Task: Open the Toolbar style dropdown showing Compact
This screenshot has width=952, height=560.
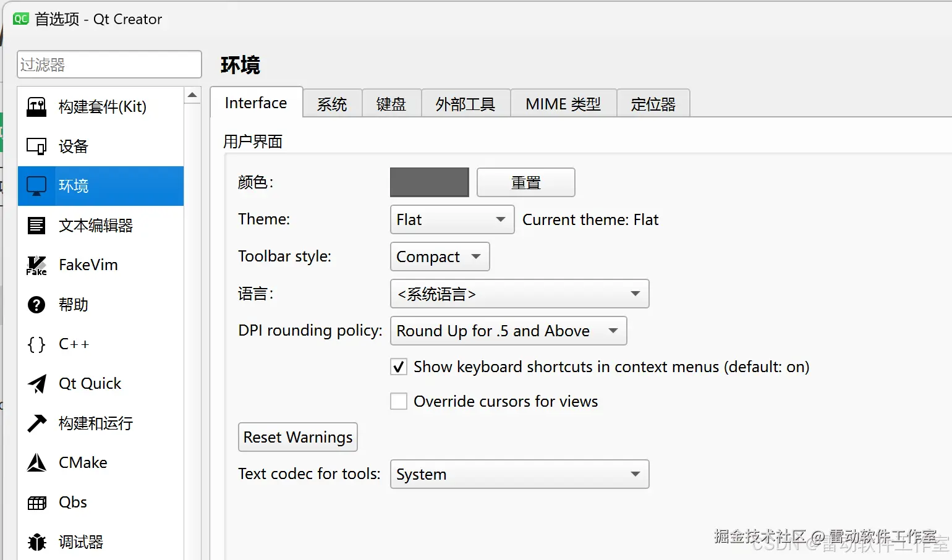Action: point(440,257)
